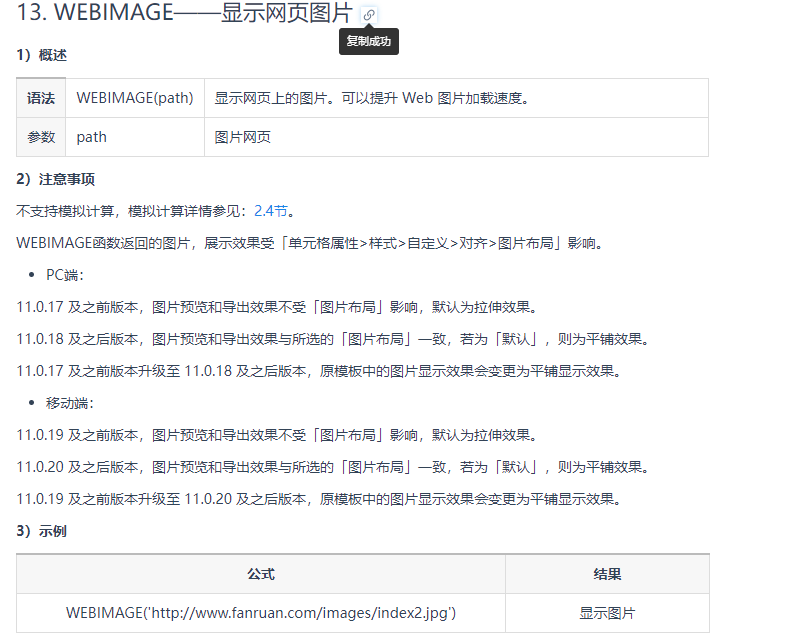Click the 结果 column header
The width and height of the screenshot is (791, 637).
pyautogui.click(x=607, y=574)
